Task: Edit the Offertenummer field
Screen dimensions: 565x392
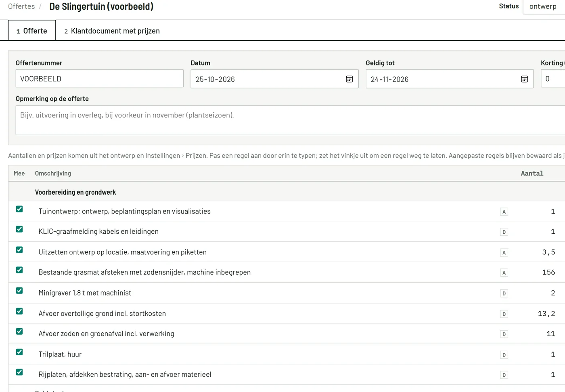Action: pyautogui.click(x=100, y=79)
